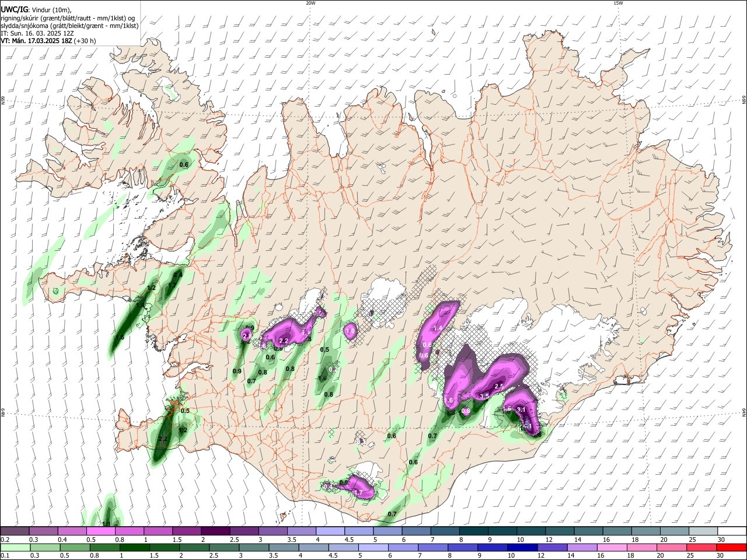Select the bright magenta-pink swatch in the snow legend
Screen dimensions: 747x560
pos(102,531)
